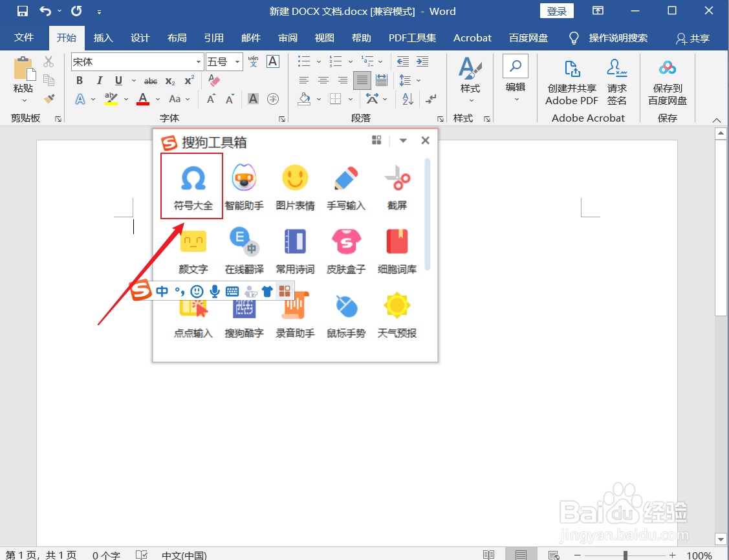729x560 pixels.
Task: Save the document with floppy icon
Action: pyautogui.click(x=22, y=11)
